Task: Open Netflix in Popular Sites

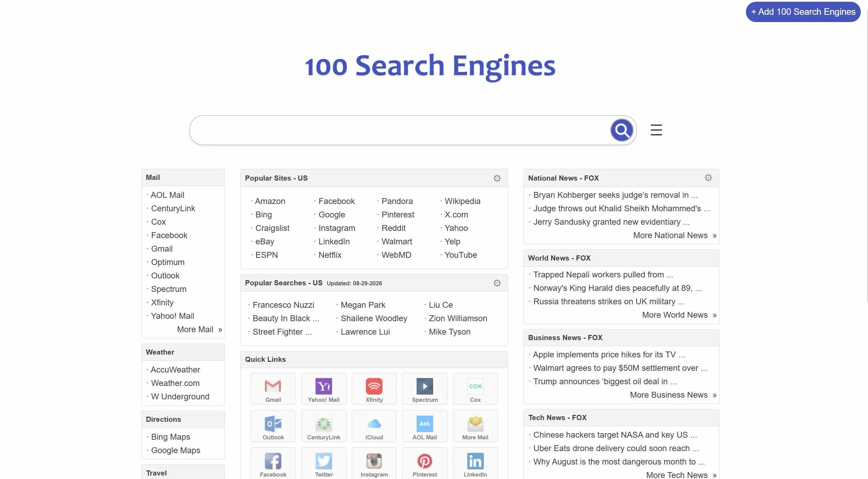Action: pos(330,255)
